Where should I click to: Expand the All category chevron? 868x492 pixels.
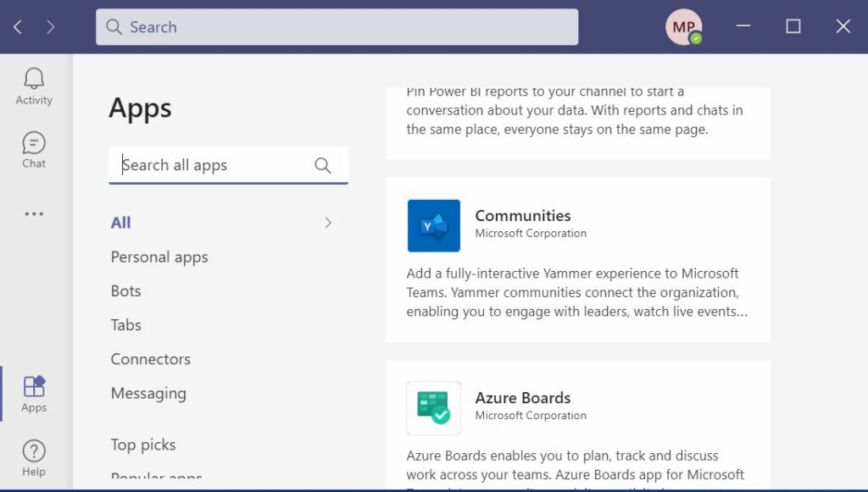[328, 222]
